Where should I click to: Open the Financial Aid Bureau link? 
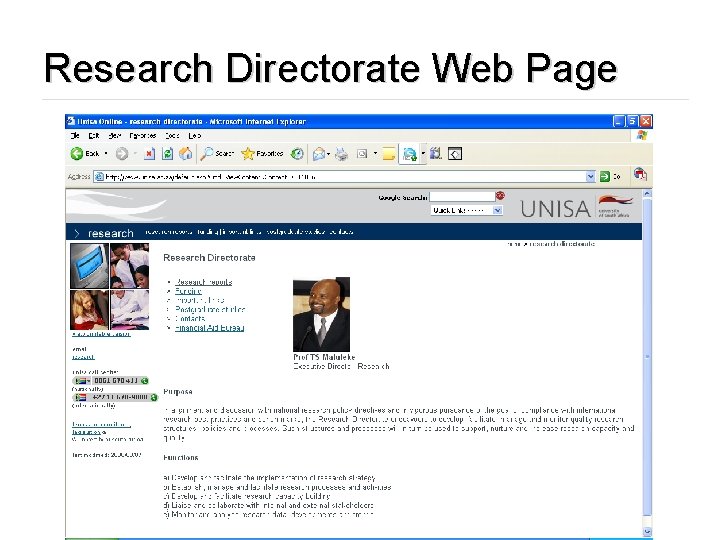(209, 328)
